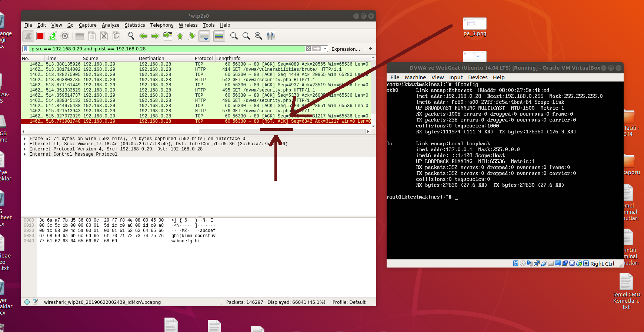Toggle auto-scroll during live capture
Screen dimensions: 644x332
pos(204,36)
